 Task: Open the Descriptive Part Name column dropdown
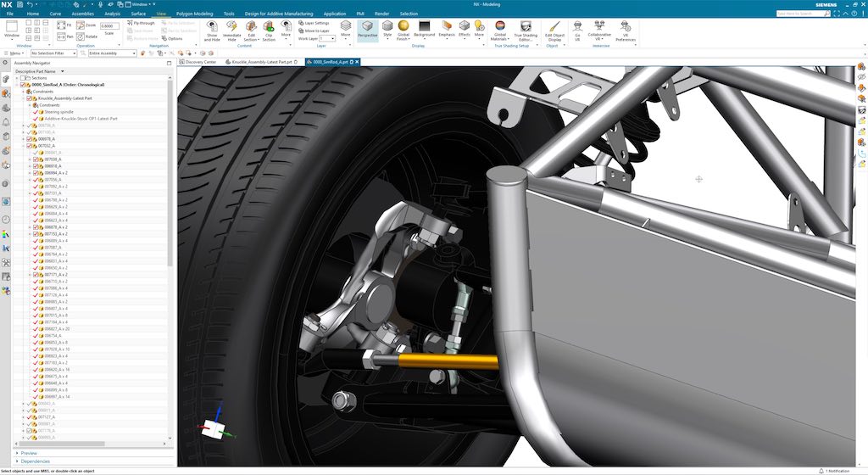click(x=62, y=71)
